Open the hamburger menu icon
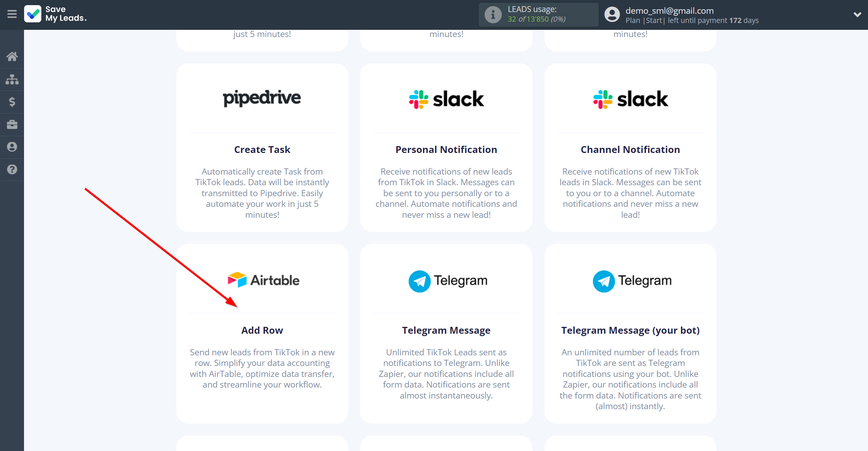 point(12,14)
